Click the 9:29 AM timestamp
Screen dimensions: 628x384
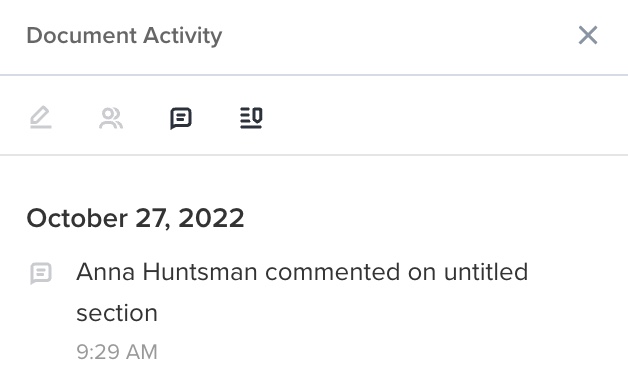tap(117, 352)
